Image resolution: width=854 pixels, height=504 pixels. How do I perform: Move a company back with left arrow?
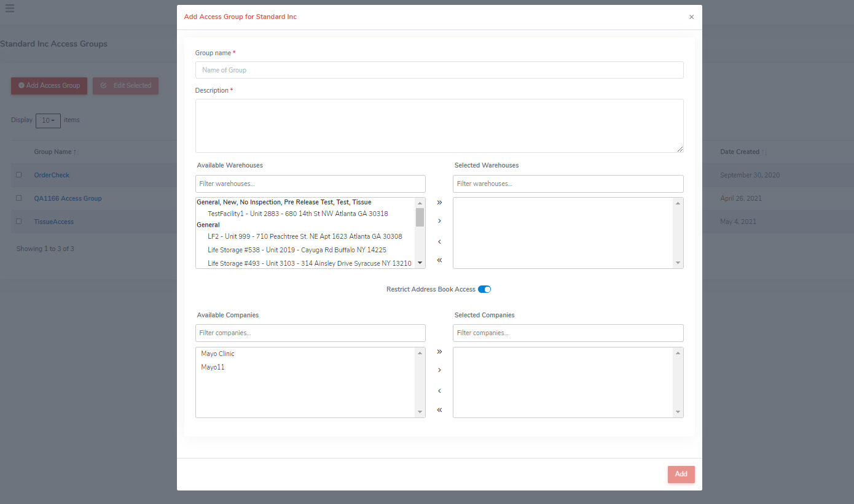[x=439, y=390]
